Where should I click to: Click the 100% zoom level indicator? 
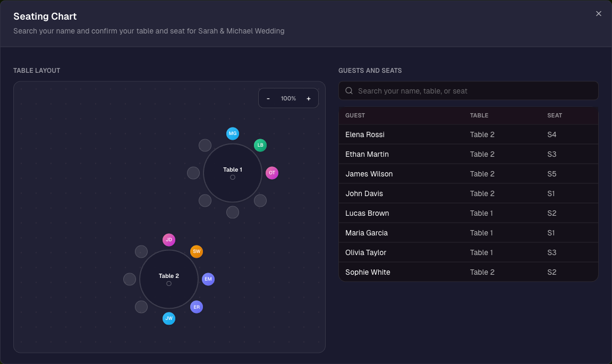(288, 98)
